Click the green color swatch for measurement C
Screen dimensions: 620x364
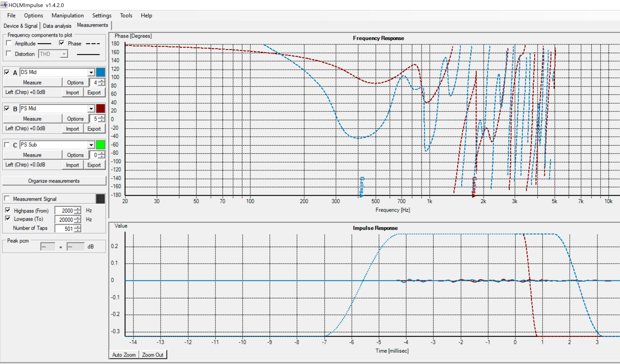[x=100, y=145]
